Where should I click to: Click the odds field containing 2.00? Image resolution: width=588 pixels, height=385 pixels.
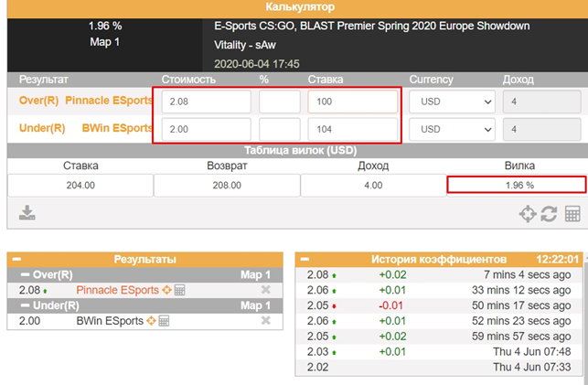205,129
